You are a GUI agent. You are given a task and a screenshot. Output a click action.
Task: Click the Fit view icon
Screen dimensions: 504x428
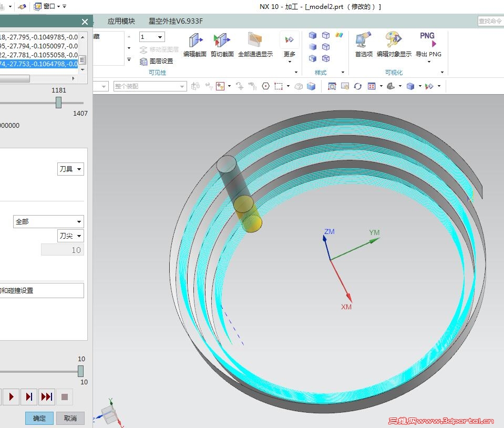(332, 86)
